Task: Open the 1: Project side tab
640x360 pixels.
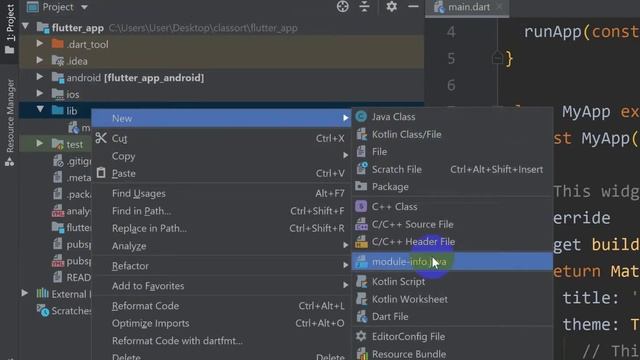Action: point(9,29)
